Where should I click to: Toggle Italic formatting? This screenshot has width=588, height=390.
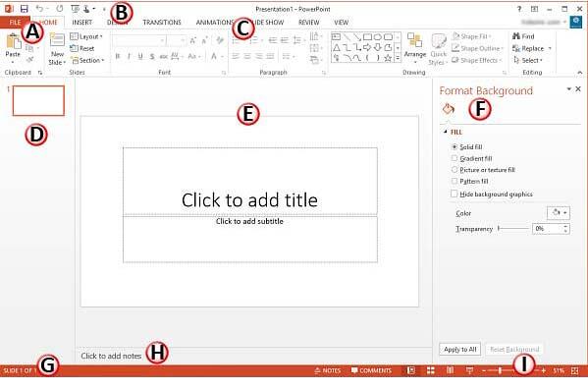pos(129,57)
